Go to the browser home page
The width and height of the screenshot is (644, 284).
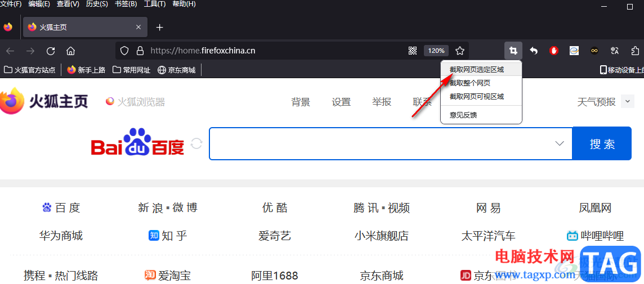70,51
